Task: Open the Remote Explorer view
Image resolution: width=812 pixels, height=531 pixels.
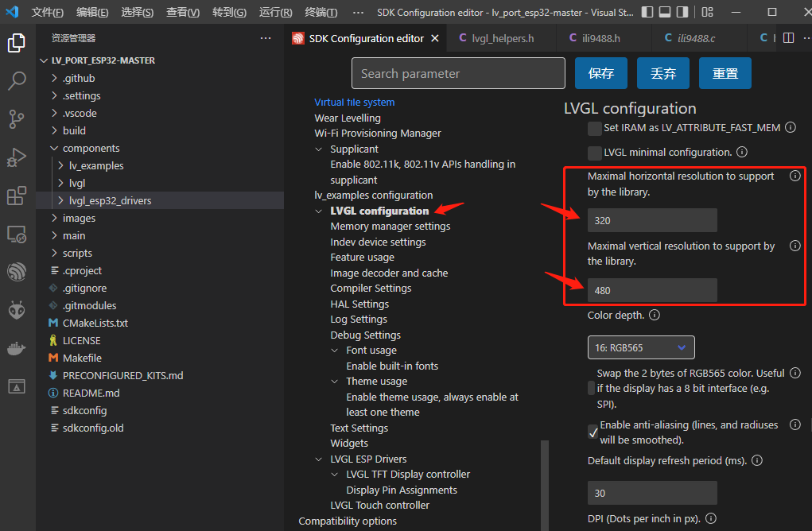Action: coord(17,234)
